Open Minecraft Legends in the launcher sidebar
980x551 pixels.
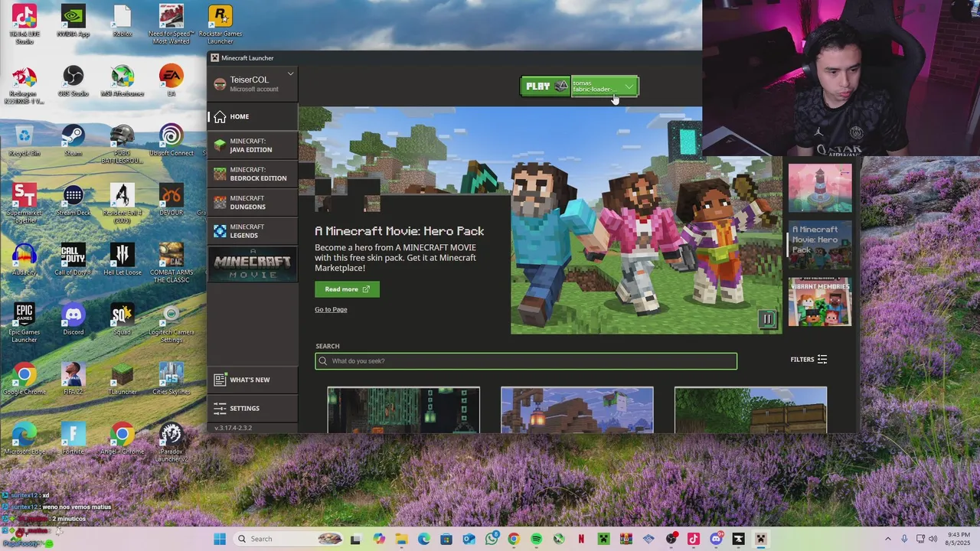click(x=252, y=230)
